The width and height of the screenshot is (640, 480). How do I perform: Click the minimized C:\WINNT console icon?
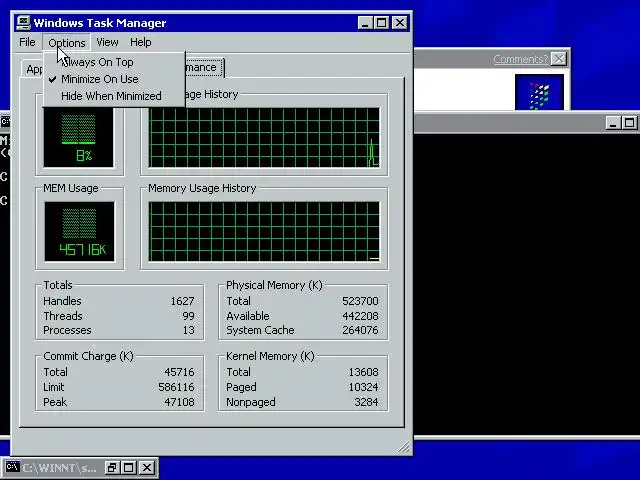pos(12,467)
